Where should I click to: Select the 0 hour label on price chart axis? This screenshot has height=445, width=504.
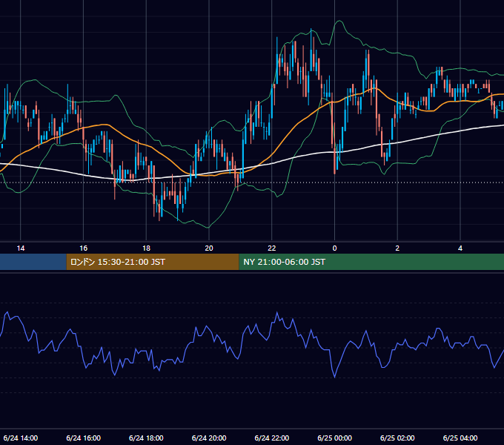pos(334,248)
